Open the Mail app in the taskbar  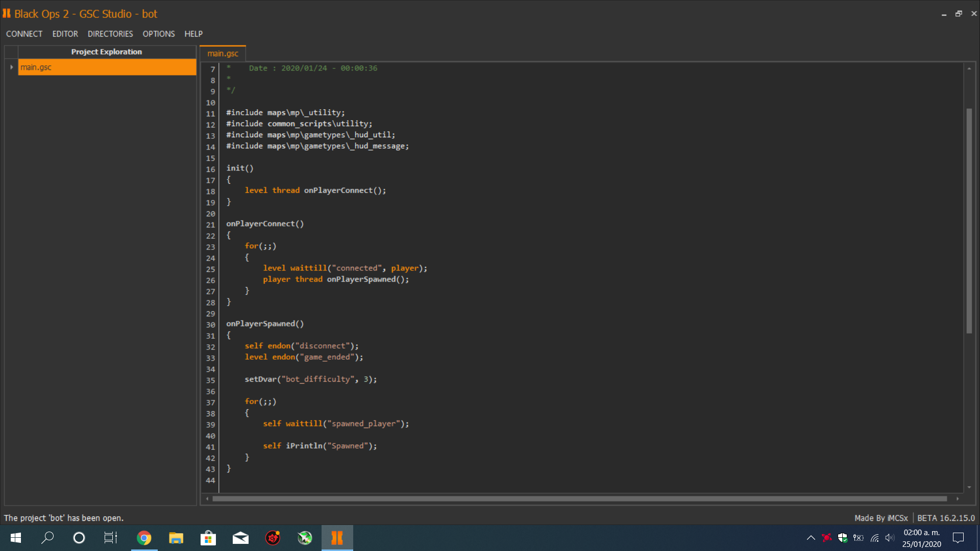click(x=240, y=538)
